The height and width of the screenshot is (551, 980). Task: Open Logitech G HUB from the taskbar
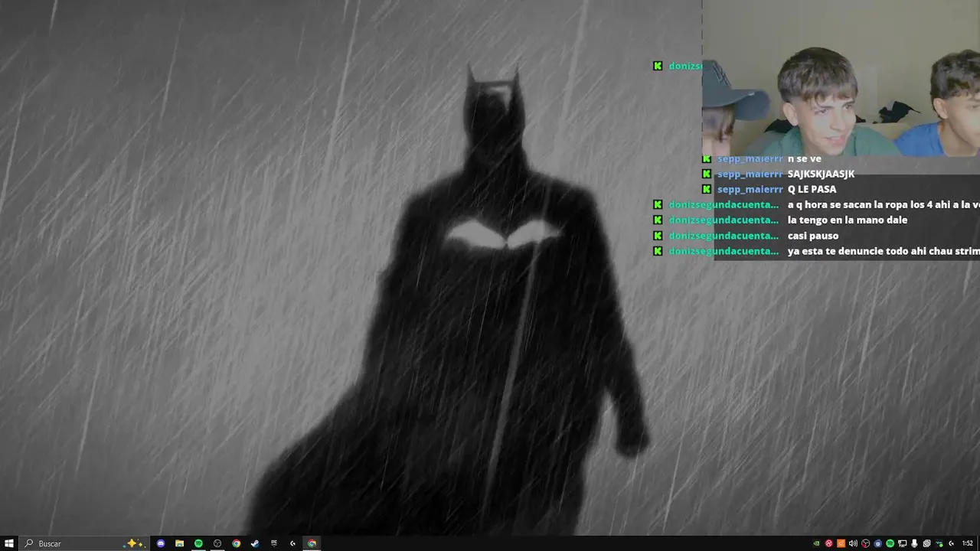pos(292,543)
